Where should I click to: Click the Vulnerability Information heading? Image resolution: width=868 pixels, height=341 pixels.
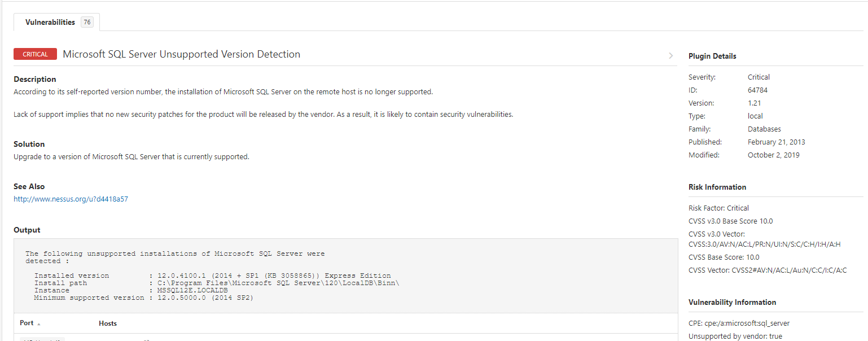click(732, 302)
